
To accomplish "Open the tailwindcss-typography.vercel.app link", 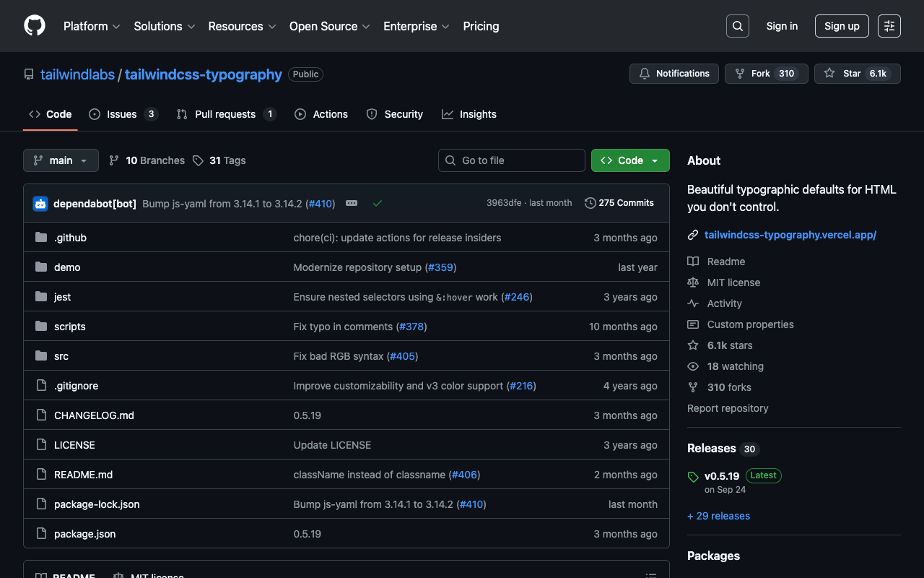I will click(x=790, y=235).
